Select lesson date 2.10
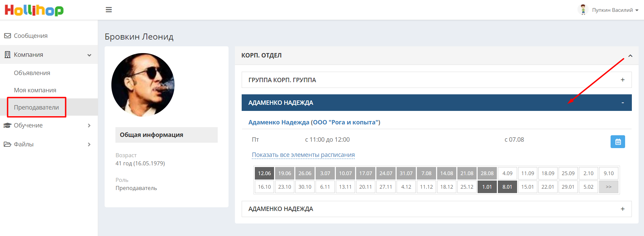Image resolution: width=644 pixels, height=236 pixels. pos(588,173)
